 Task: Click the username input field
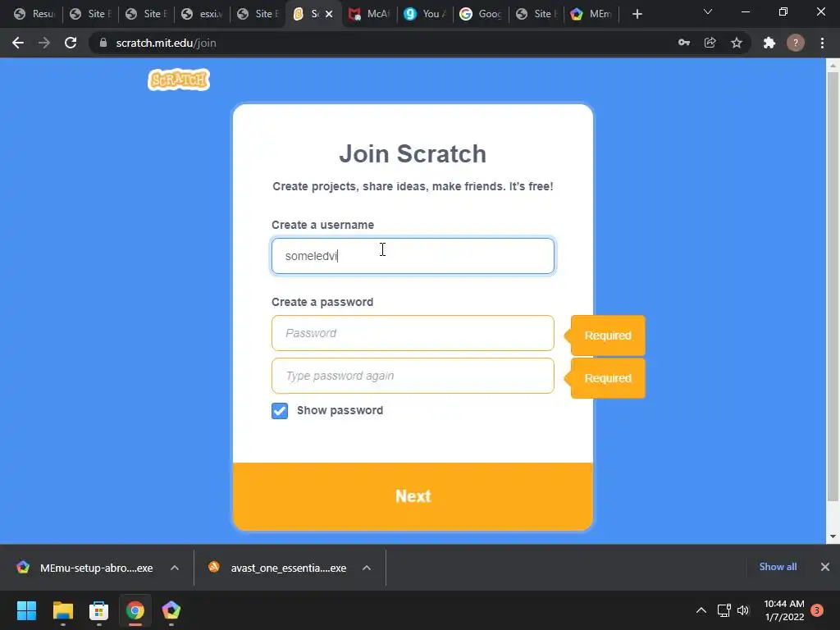[413, 256]
